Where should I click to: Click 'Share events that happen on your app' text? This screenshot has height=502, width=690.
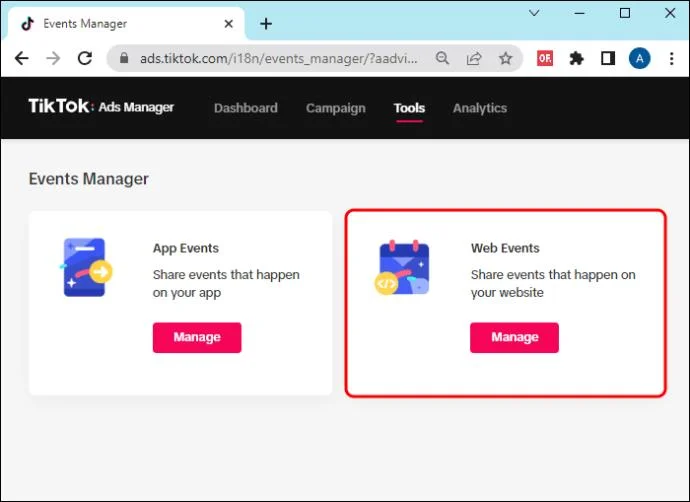tap(226, 283)
